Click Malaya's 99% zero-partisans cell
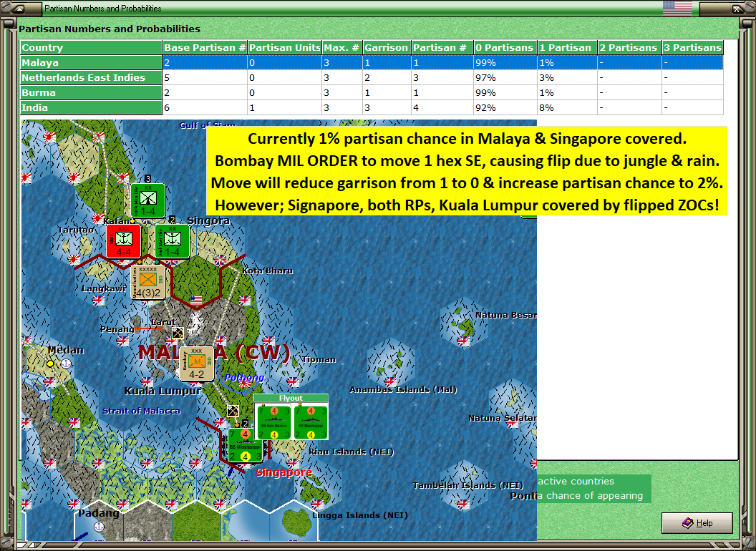The height and width of the screenshot is (551, 756). coord(505,62)
